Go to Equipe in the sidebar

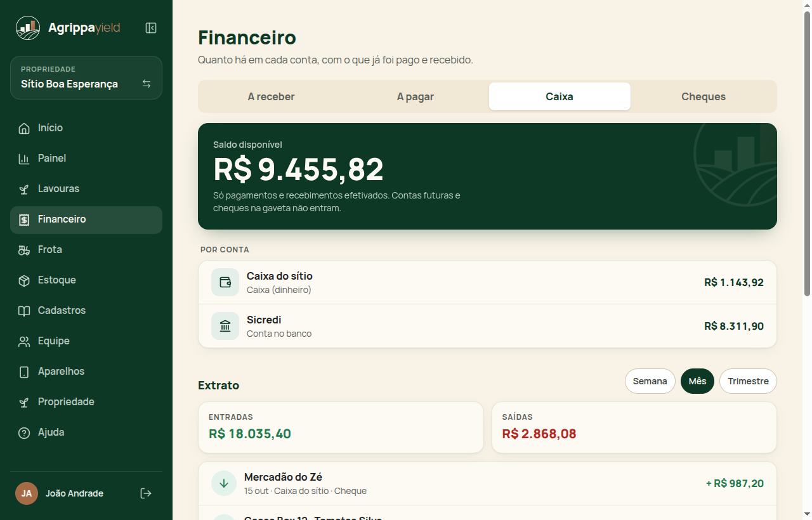click(86, 341)
